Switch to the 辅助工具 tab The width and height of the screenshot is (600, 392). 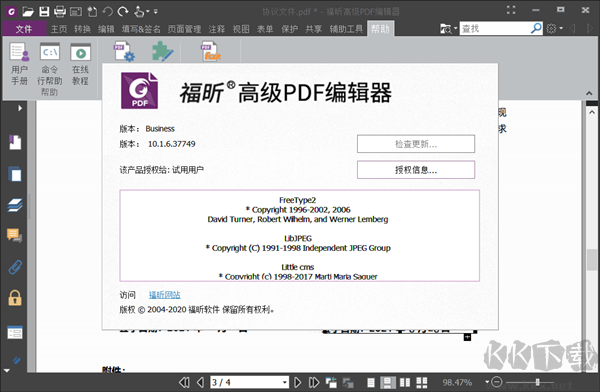click(x=346, y=29)
